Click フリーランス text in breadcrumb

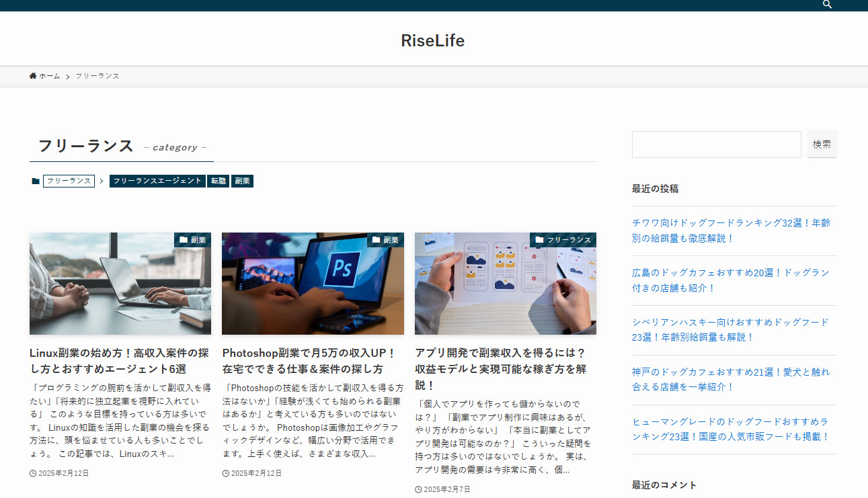coord(97,76)
